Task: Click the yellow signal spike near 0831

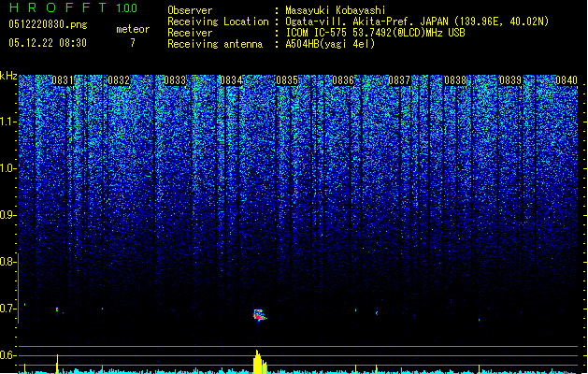Action: pos(57,364)
